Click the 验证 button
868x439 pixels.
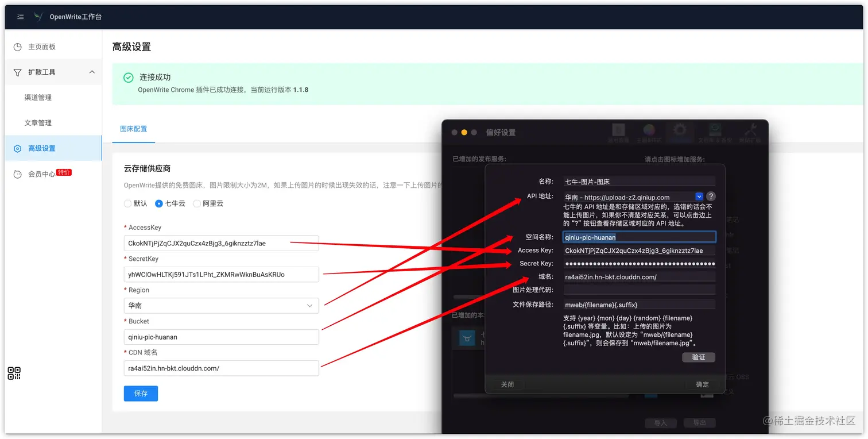click(698, 357)
